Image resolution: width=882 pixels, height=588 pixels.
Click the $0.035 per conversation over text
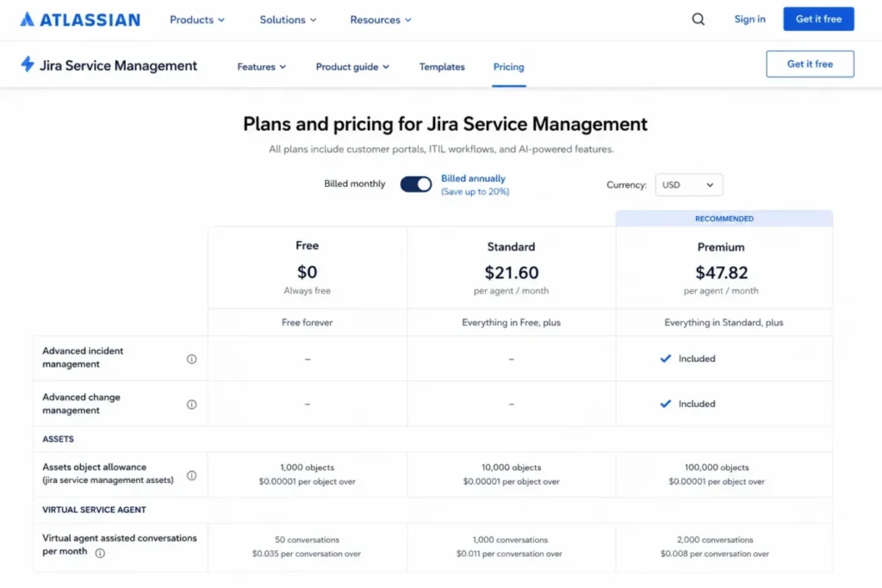point(307,554)
